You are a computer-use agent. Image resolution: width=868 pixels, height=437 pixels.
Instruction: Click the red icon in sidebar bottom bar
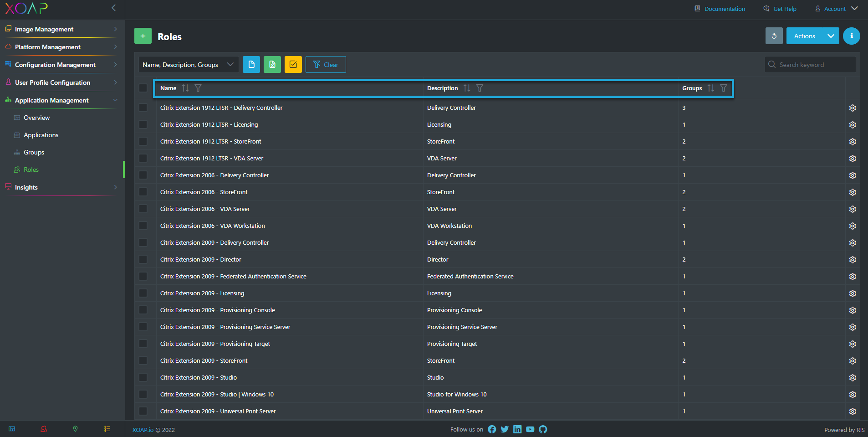(x=44, y=429)
